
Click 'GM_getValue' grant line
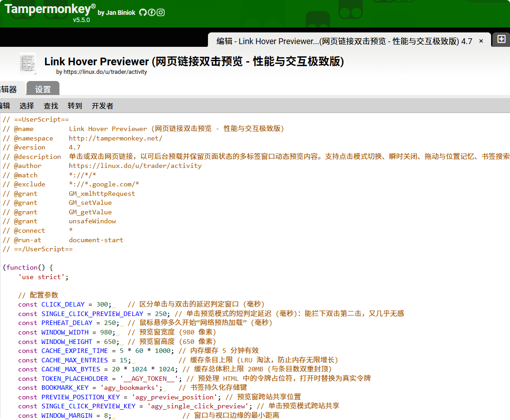pyautogui.click(x=90, y=212)
